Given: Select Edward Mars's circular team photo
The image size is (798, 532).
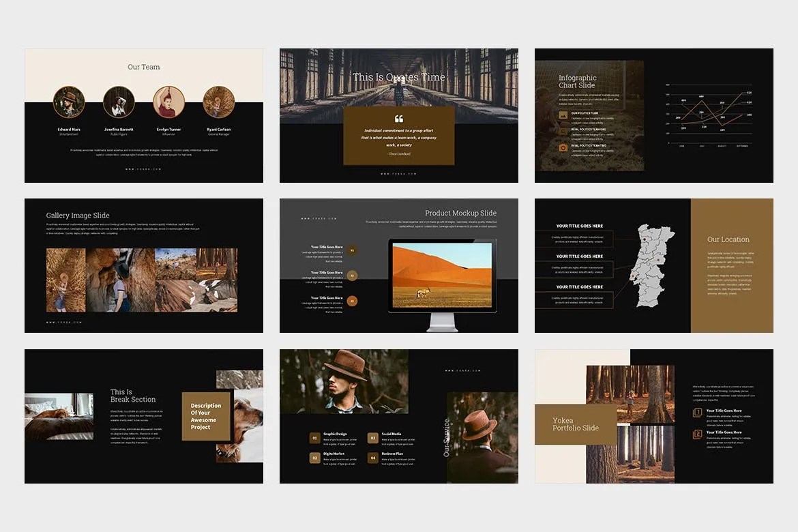Looking at the screenshot, I should (x=69, y=102).
